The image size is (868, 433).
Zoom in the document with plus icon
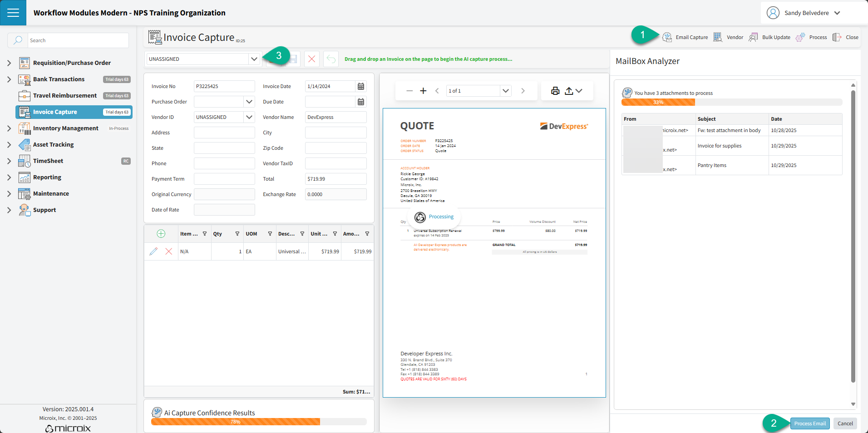pos(423,91)
